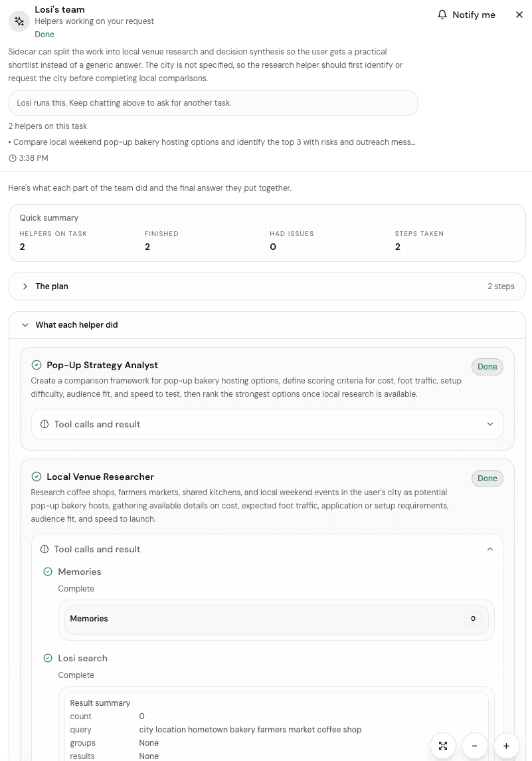Click the 'Compare local weekend pop-up bakery' task line
This screenshot has width=532, height=761.
(x=212, y=142)
